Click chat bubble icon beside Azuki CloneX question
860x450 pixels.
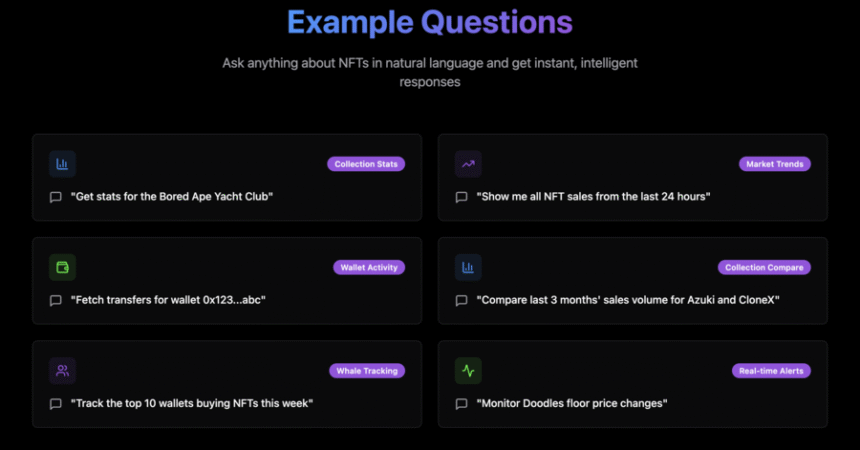[x=461, y=300]
